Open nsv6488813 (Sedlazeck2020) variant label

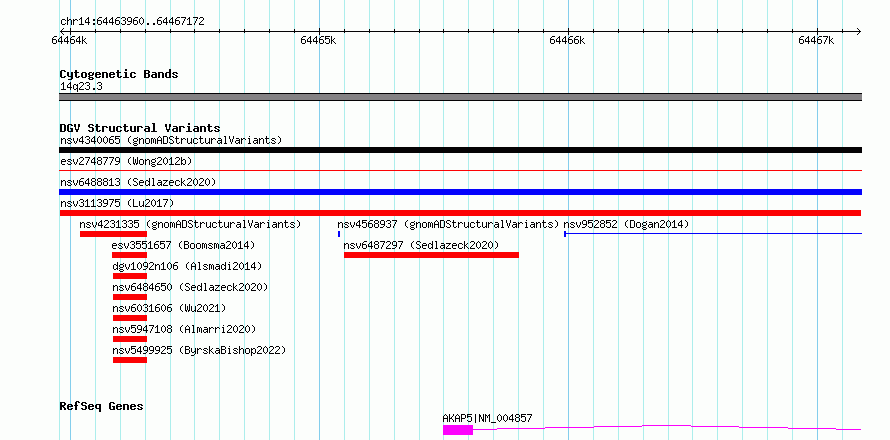coord(138,182)
